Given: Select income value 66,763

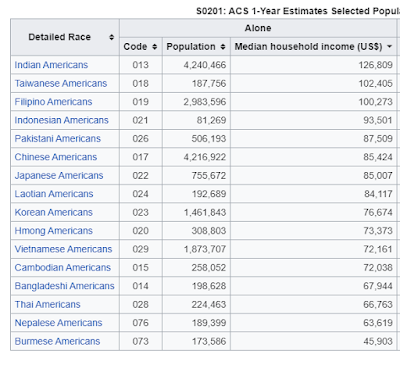Looking at the screenshot, I should [378, 304].
